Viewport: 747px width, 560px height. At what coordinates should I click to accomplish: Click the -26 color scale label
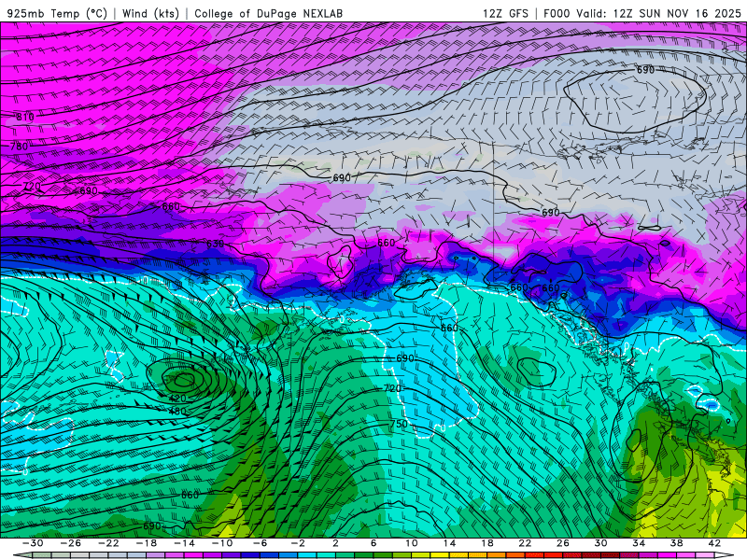point(71,543)
